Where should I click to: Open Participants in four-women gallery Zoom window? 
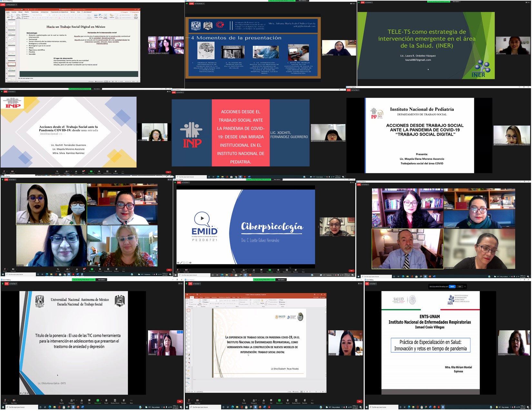67,270
